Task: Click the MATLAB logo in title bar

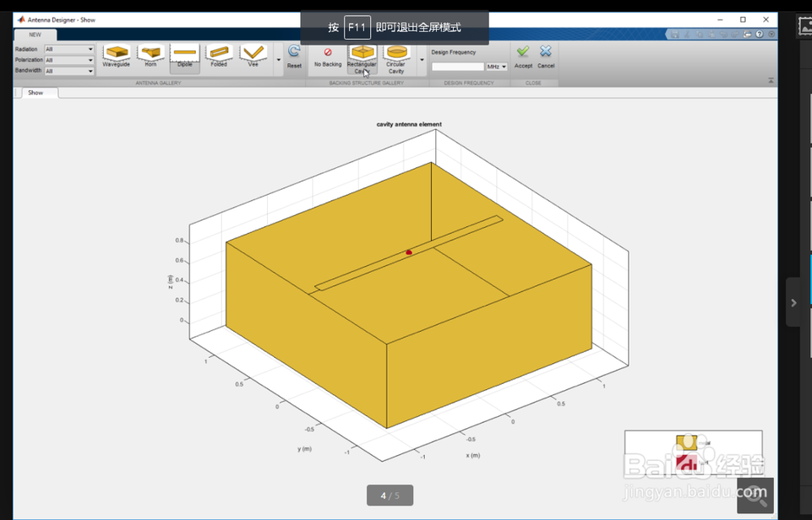Action: point(21,19)
